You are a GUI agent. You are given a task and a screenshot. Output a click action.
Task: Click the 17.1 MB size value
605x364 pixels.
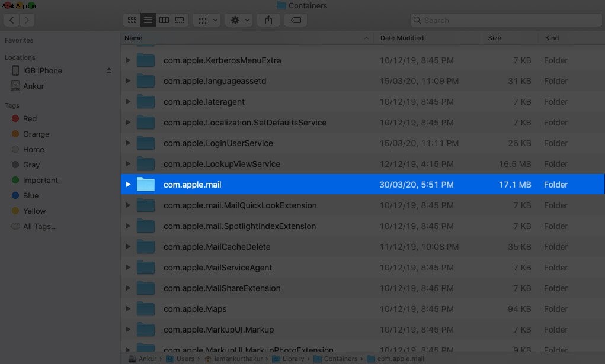coord(515,185)
